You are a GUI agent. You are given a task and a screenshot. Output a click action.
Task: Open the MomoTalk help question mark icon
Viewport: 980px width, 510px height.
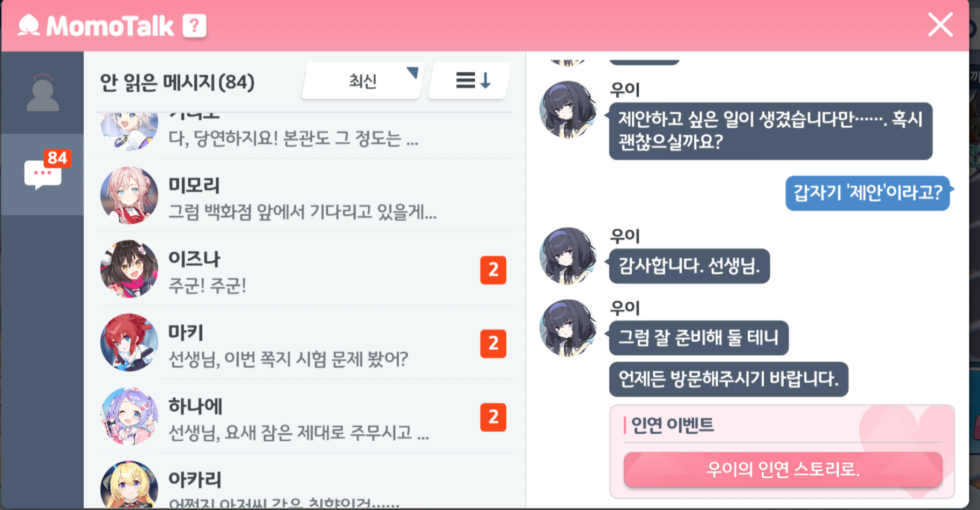[x=194, y=25]
